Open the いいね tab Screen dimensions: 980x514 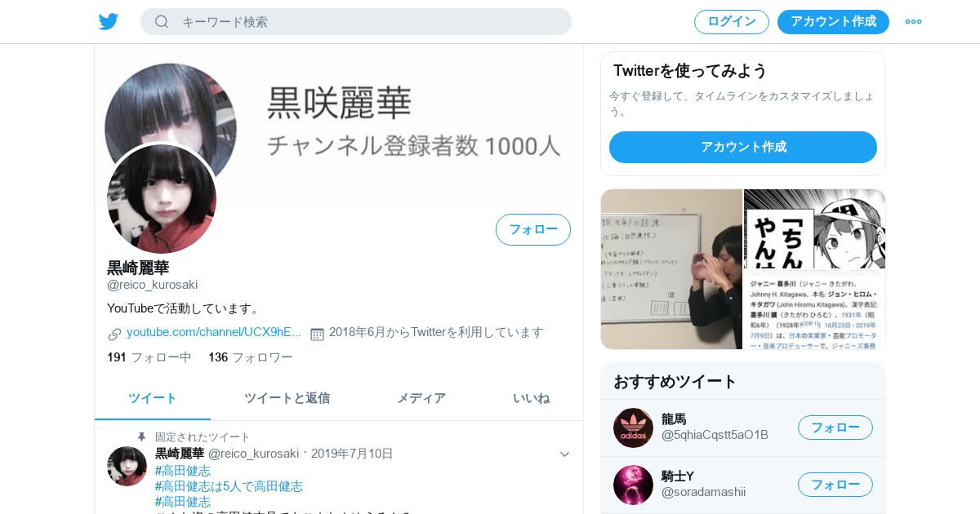click(x=531, y=398)
